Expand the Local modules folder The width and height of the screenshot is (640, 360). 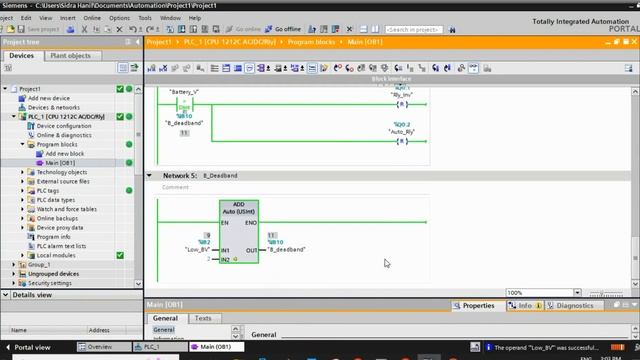[22, 255]
